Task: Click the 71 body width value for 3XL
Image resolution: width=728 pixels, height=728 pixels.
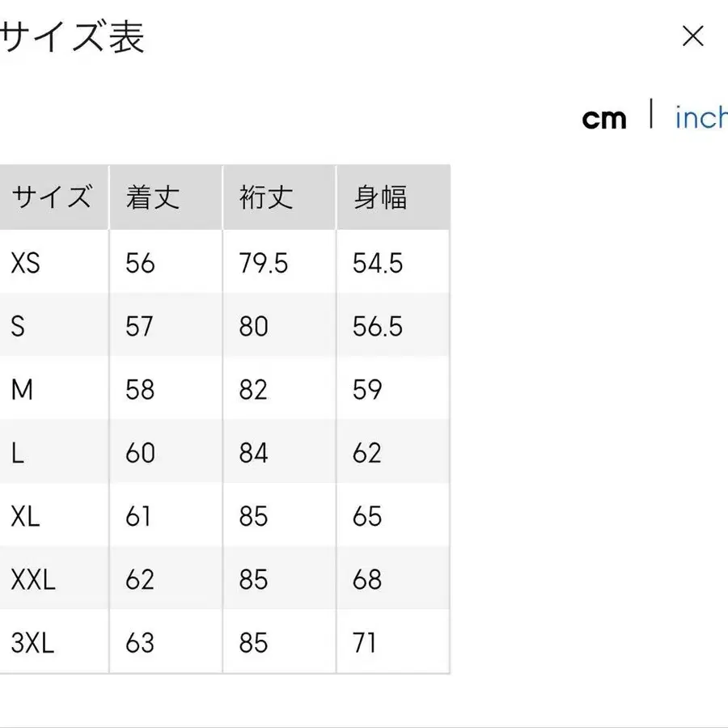Action: tap(366, 642)
